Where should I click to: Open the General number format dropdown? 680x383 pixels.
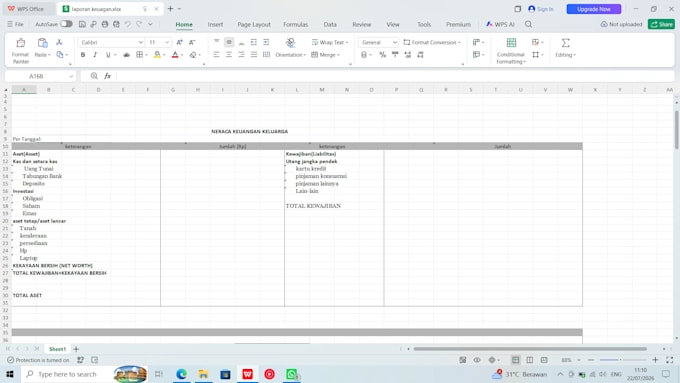click(378, 42)
